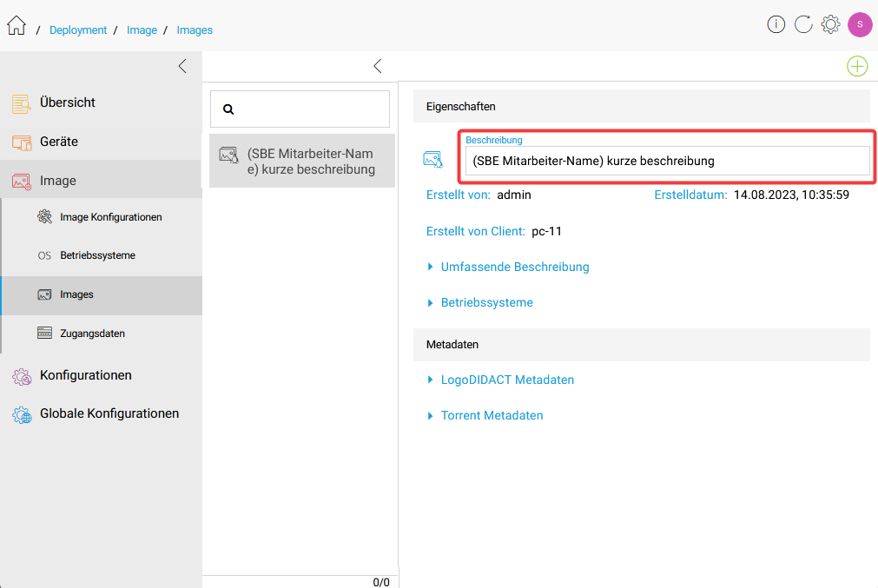The width and height of the screenshot is (878, 588).
Task: Expand Torrent Metadaten section
Action: [492, 415]
